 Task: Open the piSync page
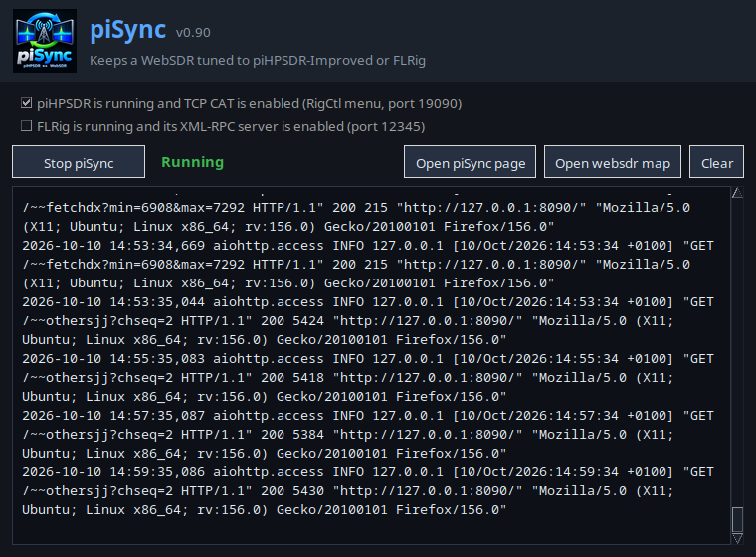click(471, 162)
